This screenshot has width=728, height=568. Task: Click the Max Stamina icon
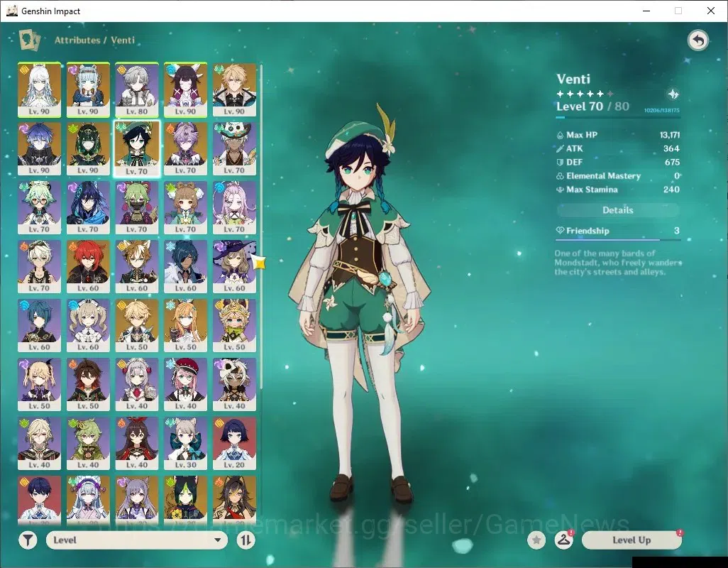pyautogui.click(x=559, y=190)
